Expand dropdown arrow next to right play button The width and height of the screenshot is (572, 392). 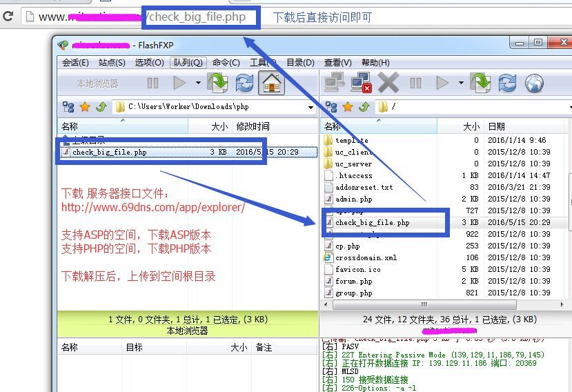[461, 84]
